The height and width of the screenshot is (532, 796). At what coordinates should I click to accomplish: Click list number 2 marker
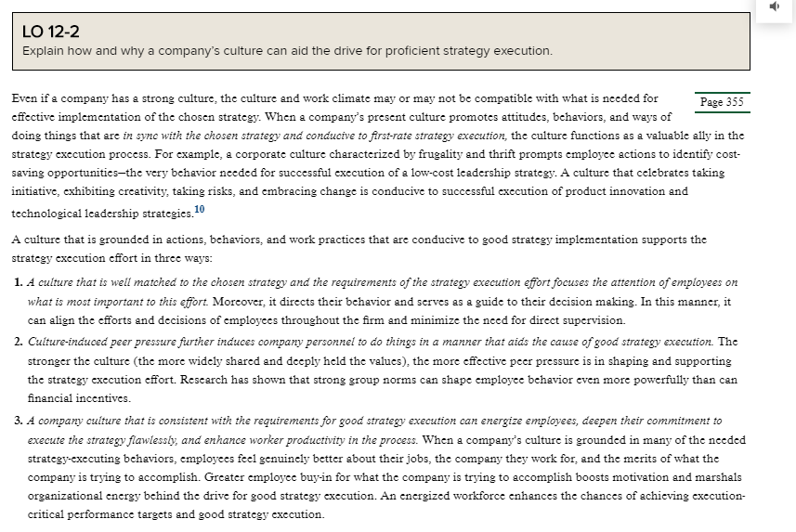(19, 342)
